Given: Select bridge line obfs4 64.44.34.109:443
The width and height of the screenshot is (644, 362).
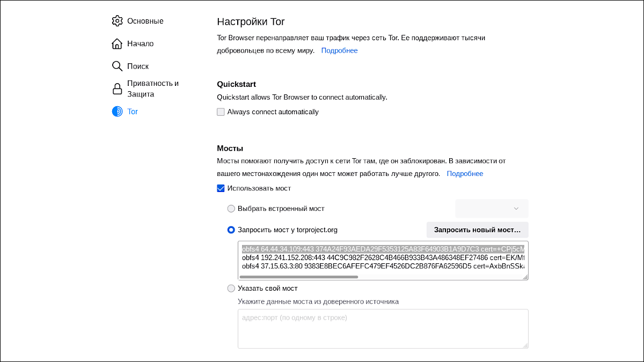Looking at the screenshot, I should pyautogui.click(x=382, y=249).
